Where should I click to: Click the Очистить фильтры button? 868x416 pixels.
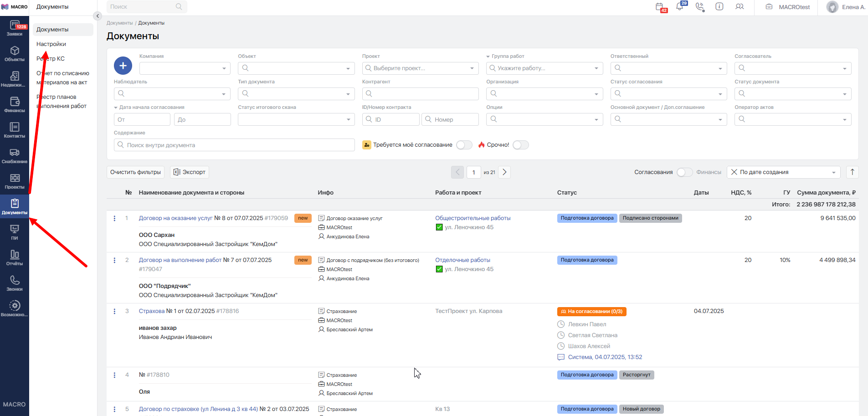tap(135, 172)
